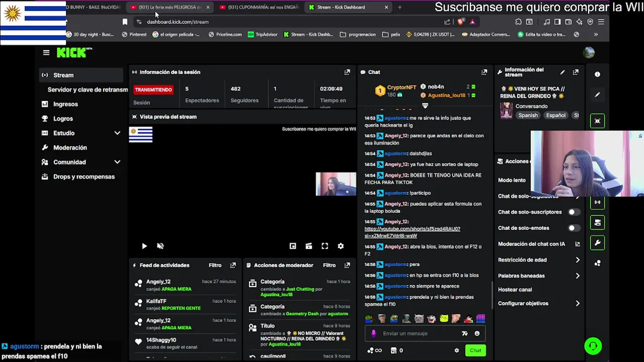The image size is (644, 362).
Task: Enter fullscreen on the stream preview player
Action: pos(325,246)
